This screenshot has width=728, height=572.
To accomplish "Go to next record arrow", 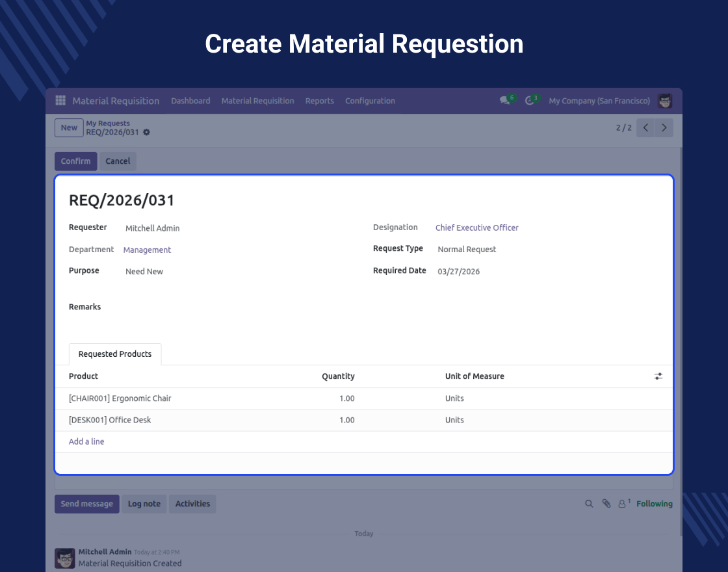I will 664,128.
